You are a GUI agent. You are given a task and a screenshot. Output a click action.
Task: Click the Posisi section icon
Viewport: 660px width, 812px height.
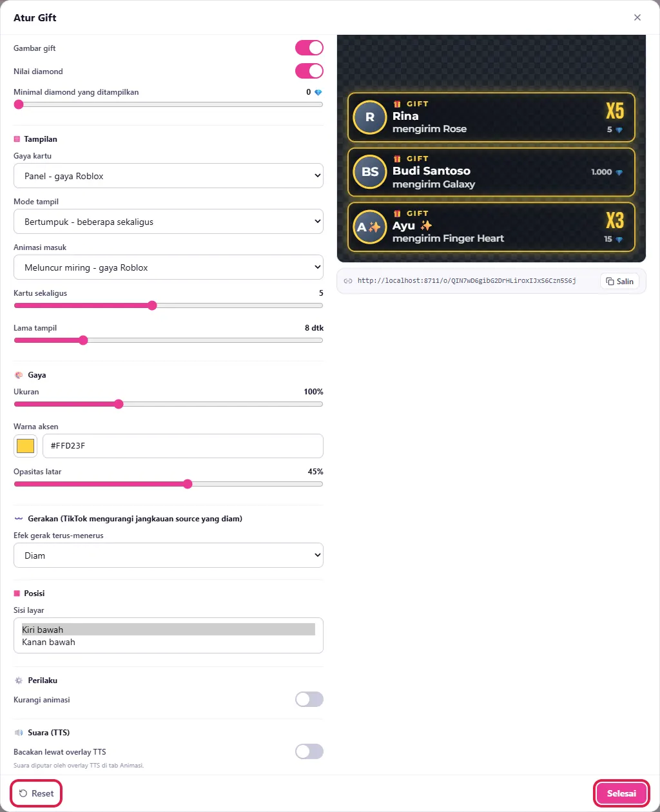tap(17, 594)
